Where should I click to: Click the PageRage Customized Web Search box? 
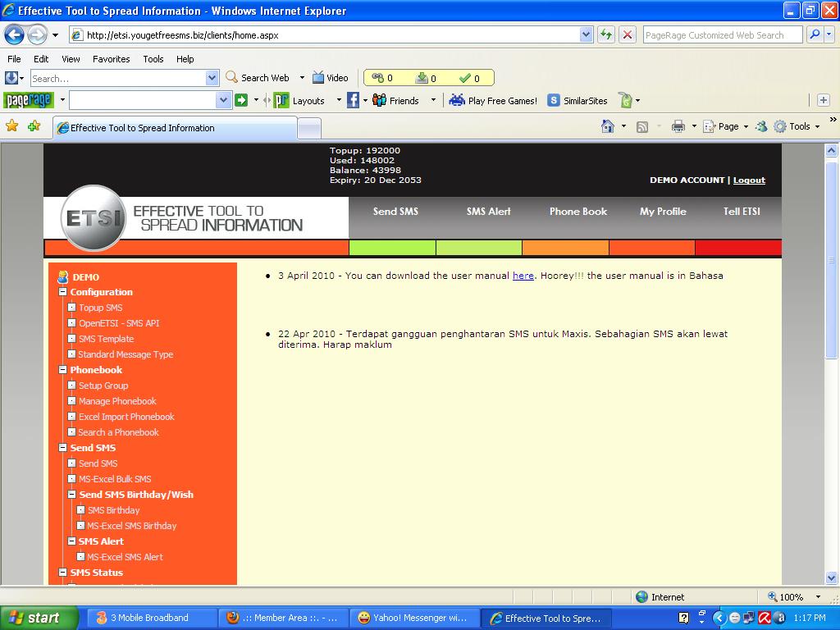(x=723, y=34)
